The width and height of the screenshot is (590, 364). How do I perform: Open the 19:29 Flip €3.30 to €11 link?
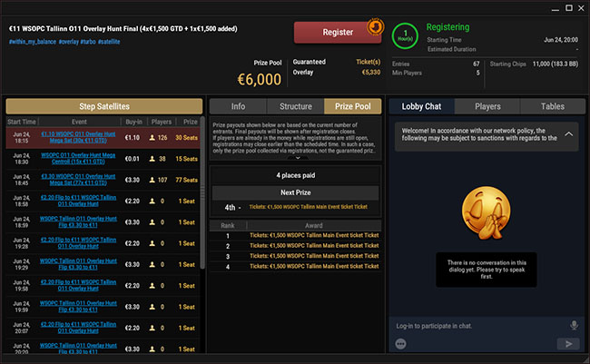[x=78, y=264]
